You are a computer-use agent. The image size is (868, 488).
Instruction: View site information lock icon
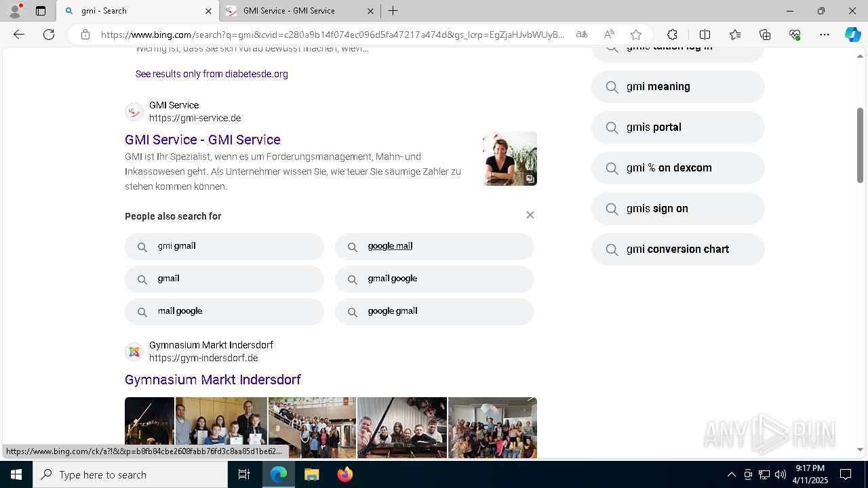click(x=85, y=35)
